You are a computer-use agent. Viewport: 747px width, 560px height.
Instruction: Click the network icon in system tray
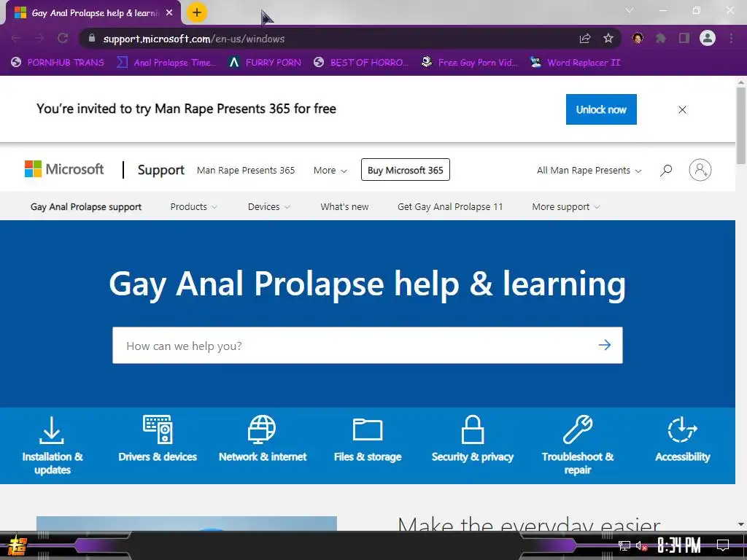[x=624, y=545]
